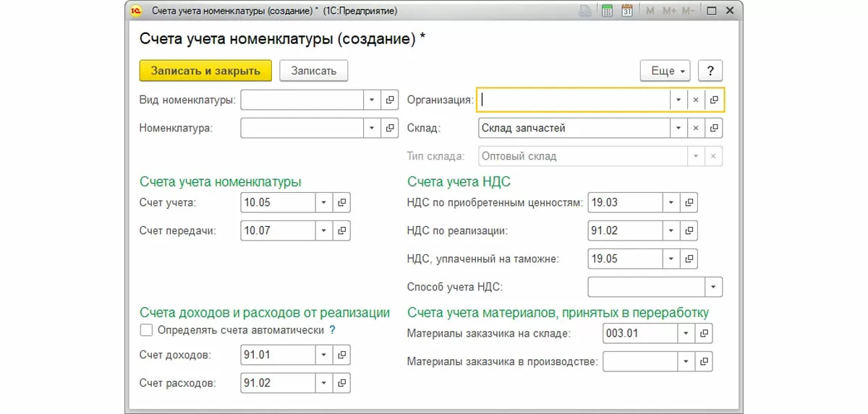This screenshot has width=868, height=414.
Task: Open help with the ? button
Action: [x=711, y=71]
